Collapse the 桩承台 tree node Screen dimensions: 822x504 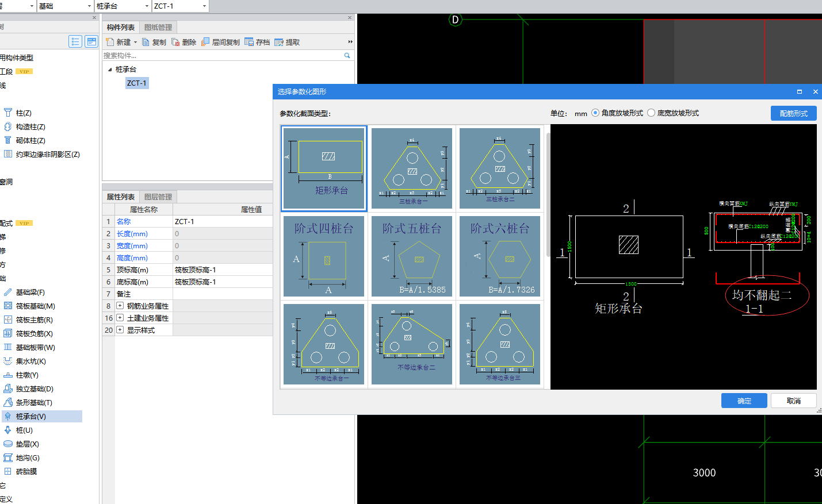click(110, 70)
